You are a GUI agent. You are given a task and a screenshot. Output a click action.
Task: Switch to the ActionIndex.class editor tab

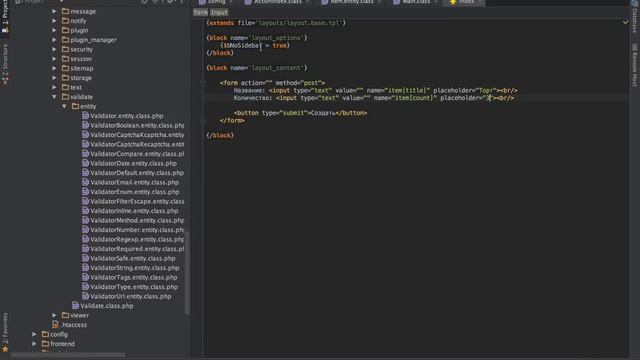tap(276, 2)
